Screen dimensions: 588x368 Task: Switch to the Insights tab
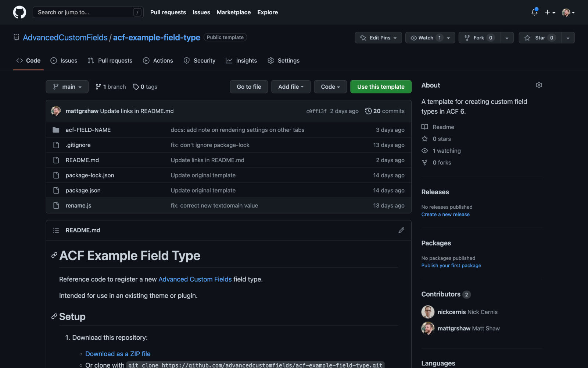click(241, 60)
